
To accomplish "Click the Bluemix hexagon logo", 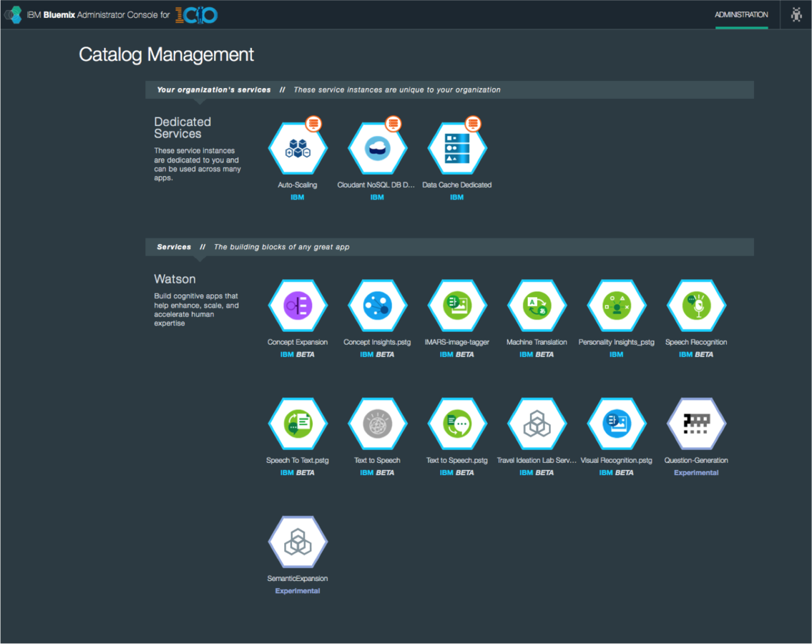I will coord(14,14).
